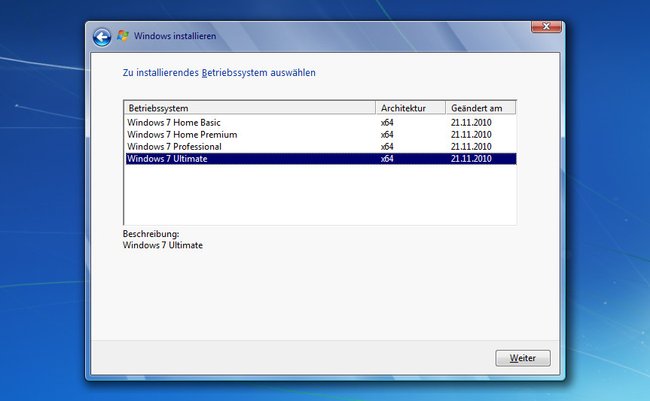The image size is (650, 401).
Task: Click date 21.11.2010 in Professional row
Action: 471,146
